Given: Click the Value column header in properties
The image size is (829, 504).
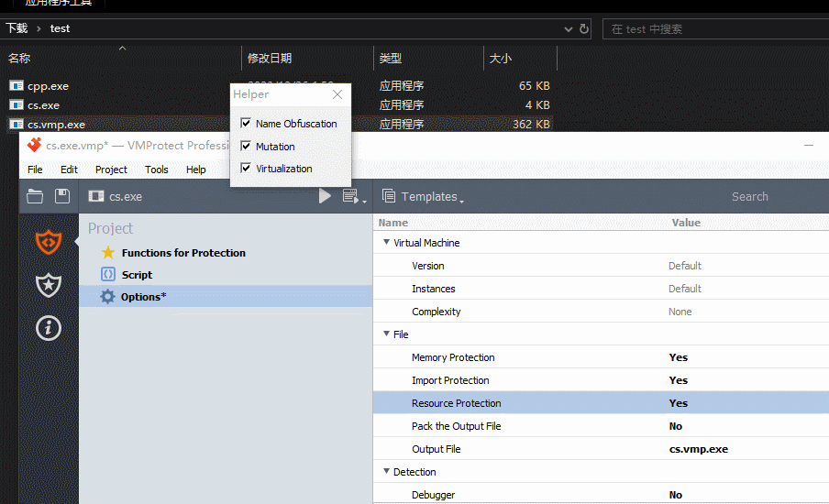Looking at the screenshot, I should coord(686,223).
